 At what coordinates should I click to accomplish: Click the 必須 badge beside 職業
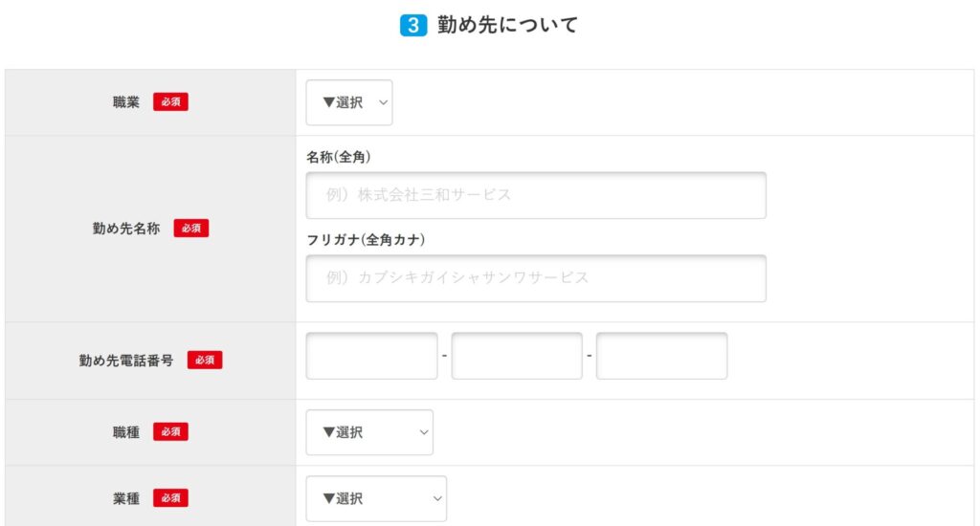tap(170, 102)
